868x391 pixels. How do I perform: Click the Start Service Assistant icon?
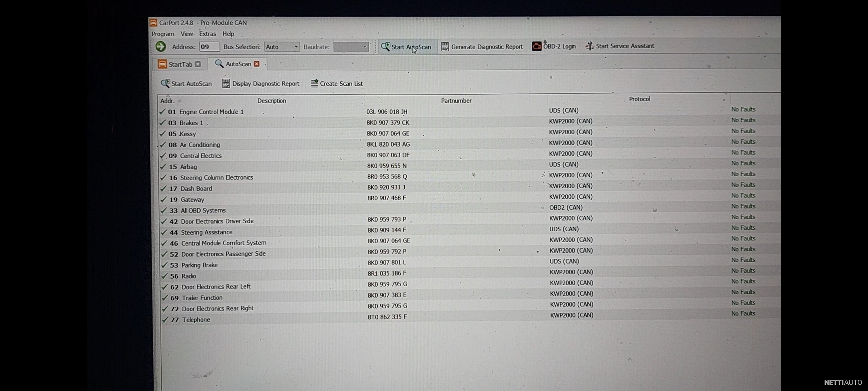[590, 46]
